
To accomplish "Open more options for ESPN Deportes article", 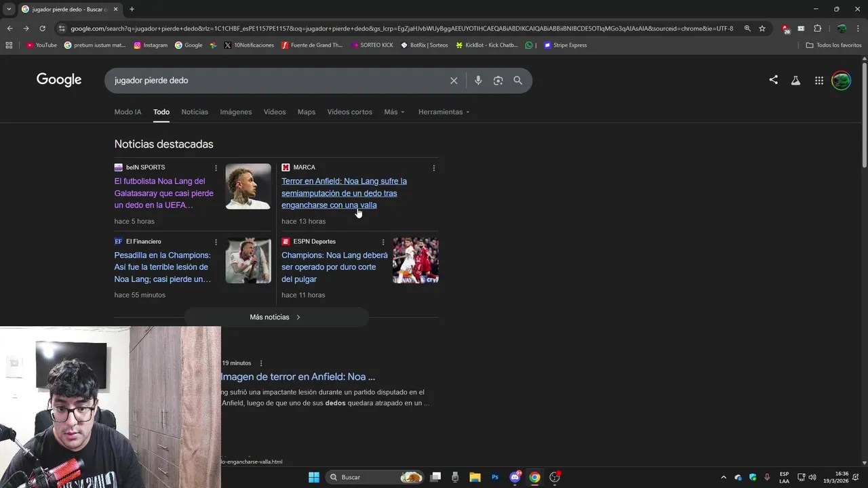I will tap(383, 242).
